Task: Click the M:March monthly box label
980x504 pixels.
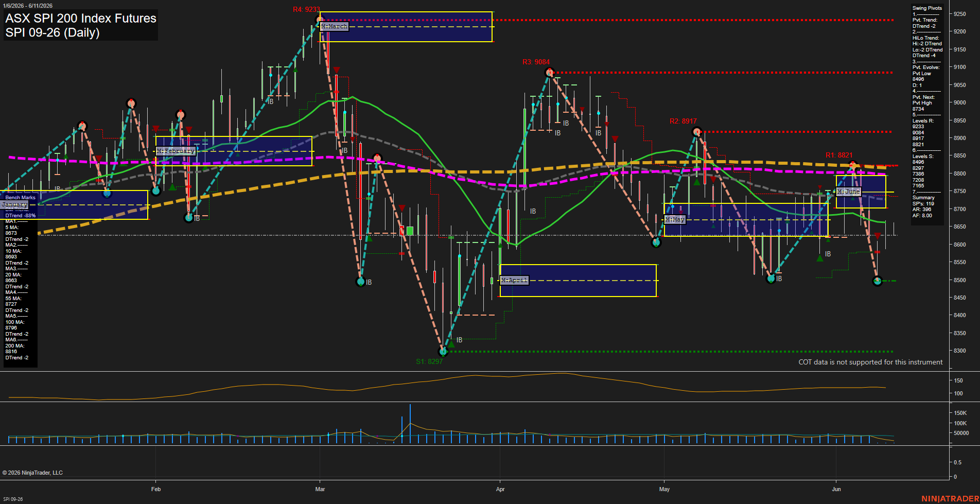Action: (334, 26)
